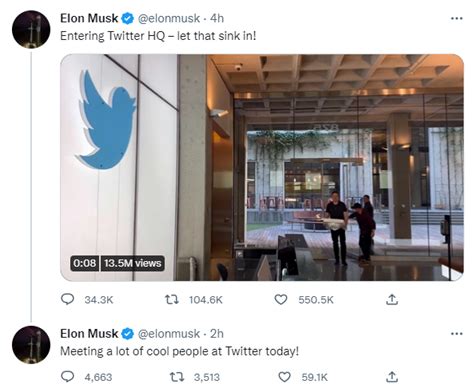Retweet the Entering Twitter HQ tweet
This screenshot has width=474, height=392.
pyautogui.click(x=172, y=300)
